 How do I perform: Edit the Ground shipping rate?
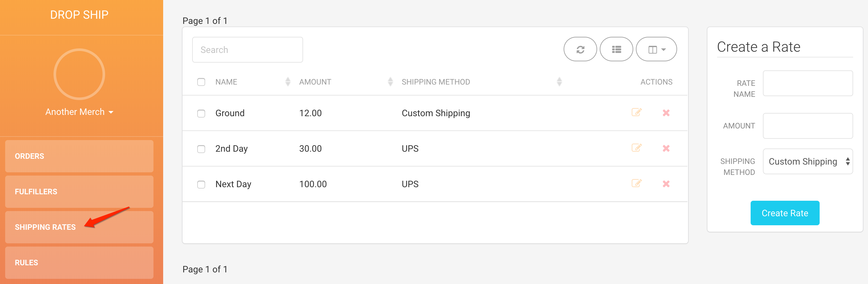(x=636, y=112)
